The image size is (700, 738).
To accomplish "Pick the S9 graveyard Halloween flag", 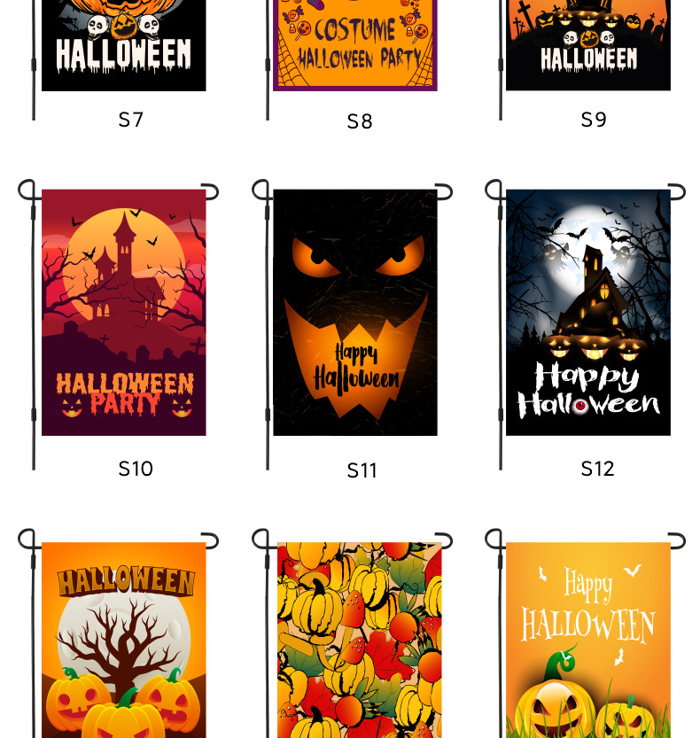I will [x=588, y=45].
